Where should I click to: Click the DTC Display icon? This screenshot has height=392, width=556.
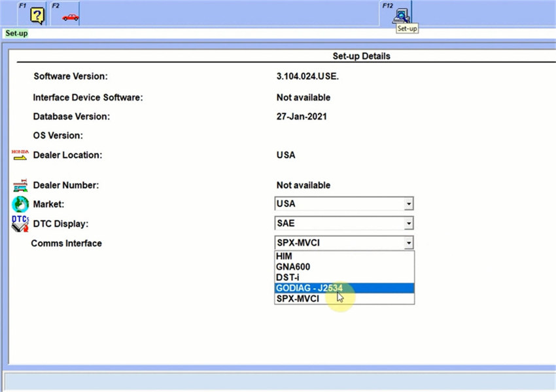(x=20, y=223)
